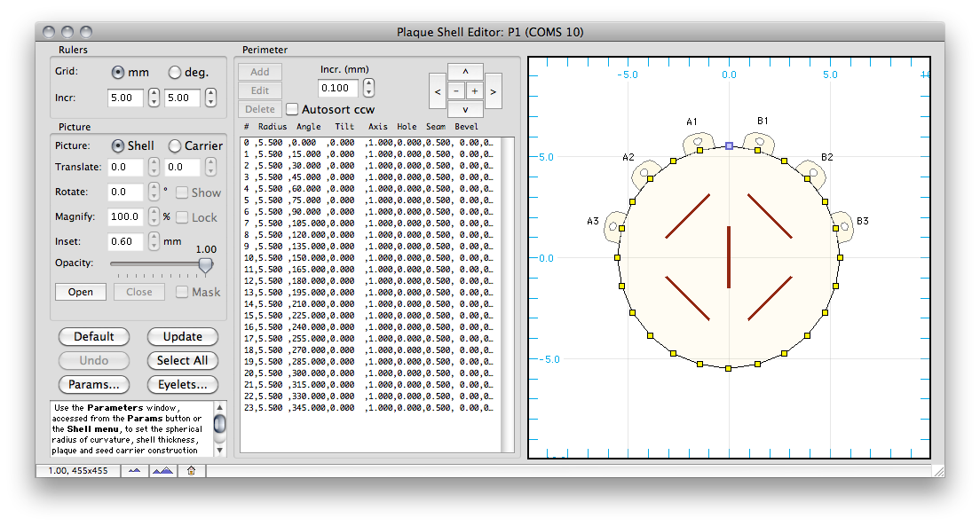Open the Params... window
Screen dimensions: 980x526
(94, 384)
